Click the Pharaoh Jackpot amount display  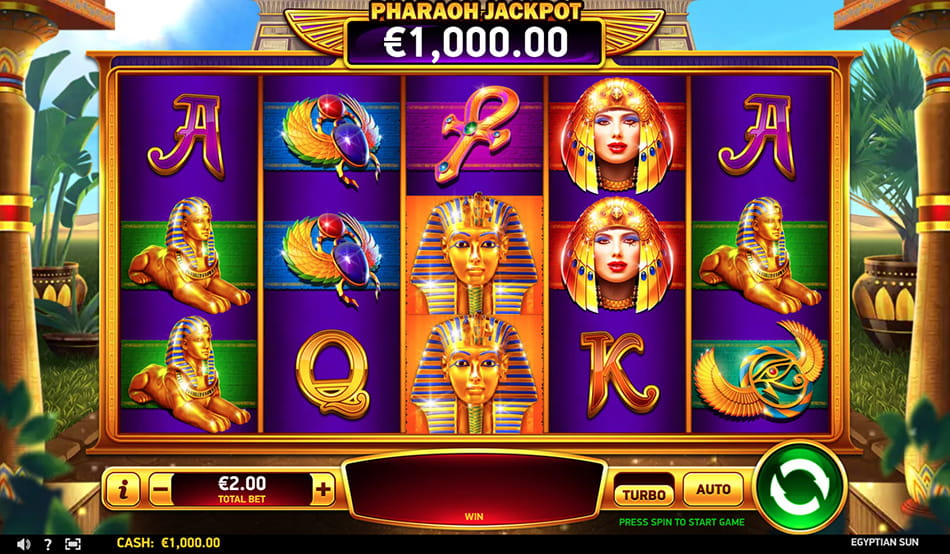[475, 42]
